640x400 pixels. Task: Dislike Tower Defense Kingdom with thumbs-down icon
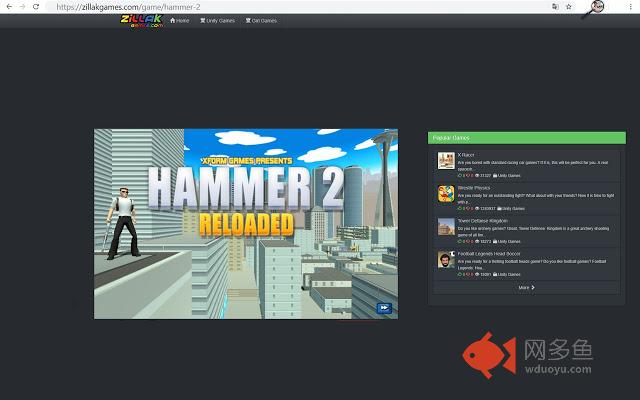point(467,242)
